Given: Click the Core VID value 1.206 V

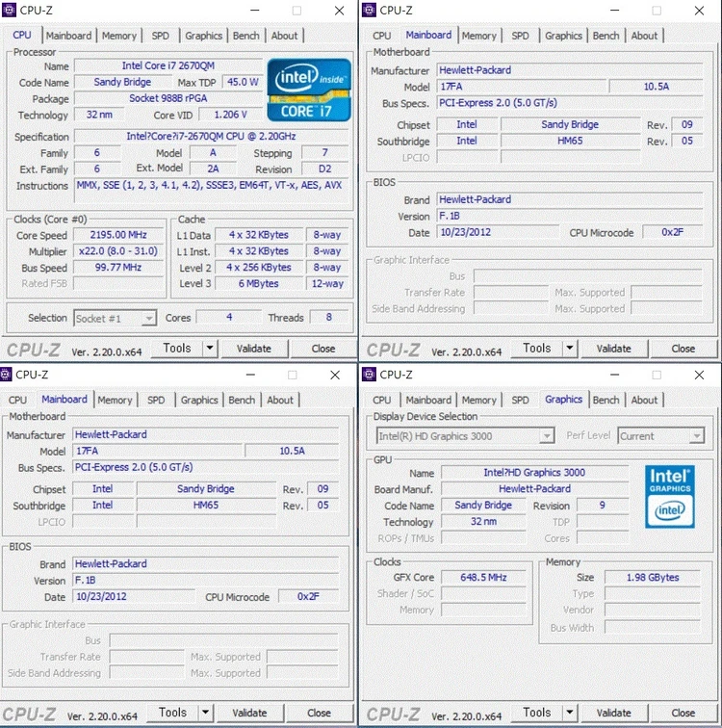Looking at the screenshot, I should 231,115.
